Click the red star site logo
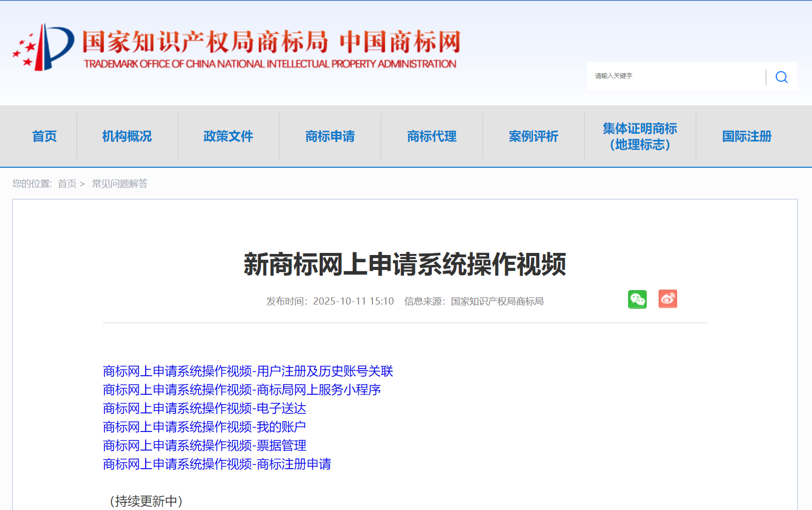812x510 pixels. [x=43, y=47]
